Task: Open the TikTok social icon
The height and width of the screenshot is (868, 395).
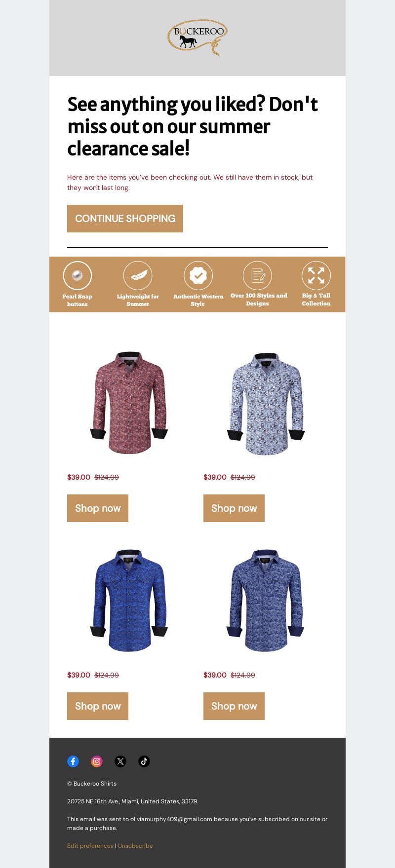Action: point(144,761)
